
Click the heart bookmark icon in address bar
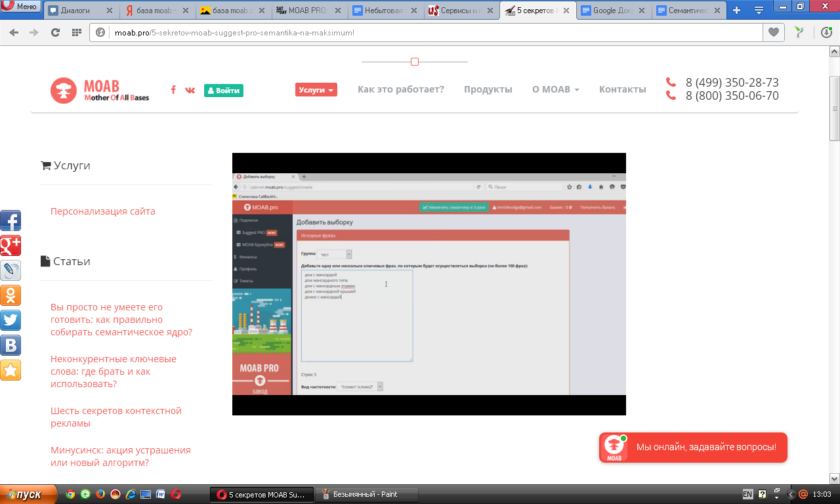coord(774,32)
